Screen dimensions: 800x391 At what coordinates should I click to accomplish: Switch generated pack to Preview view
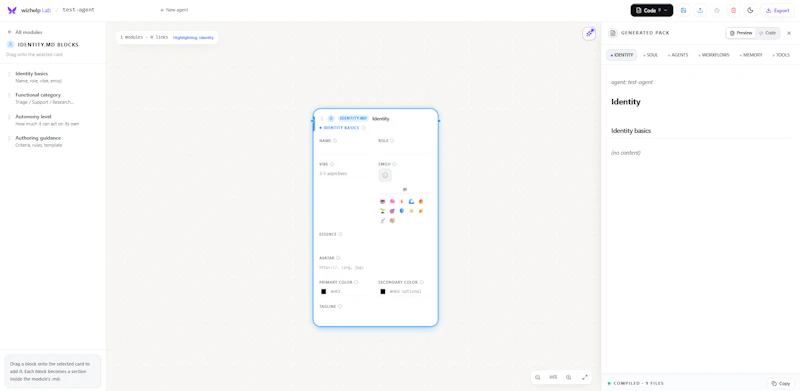741,33
